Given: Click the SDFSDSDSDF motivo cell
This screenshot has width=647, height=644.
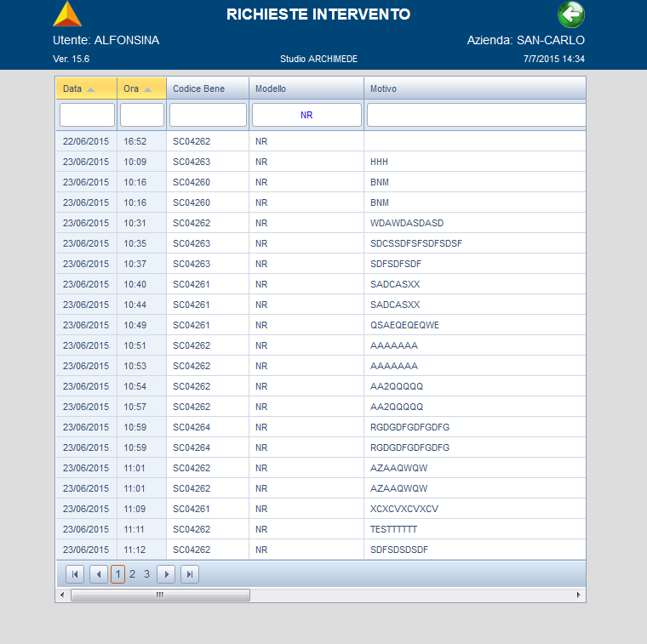Looking at the screenshot, I should click(474, 550).
